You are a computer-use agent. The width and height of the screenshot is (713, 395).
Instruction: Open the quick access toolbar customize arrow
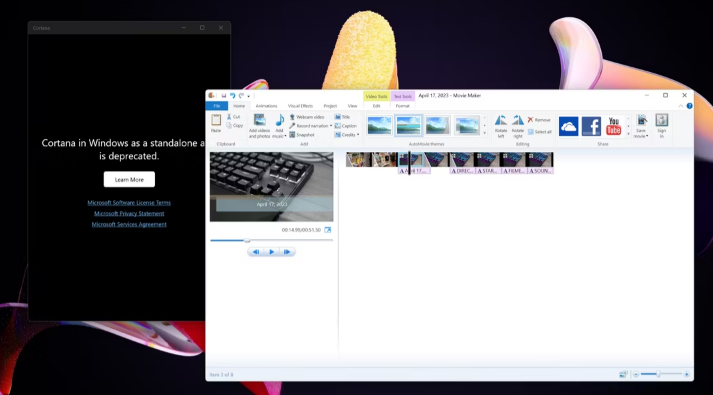(248, 96)
